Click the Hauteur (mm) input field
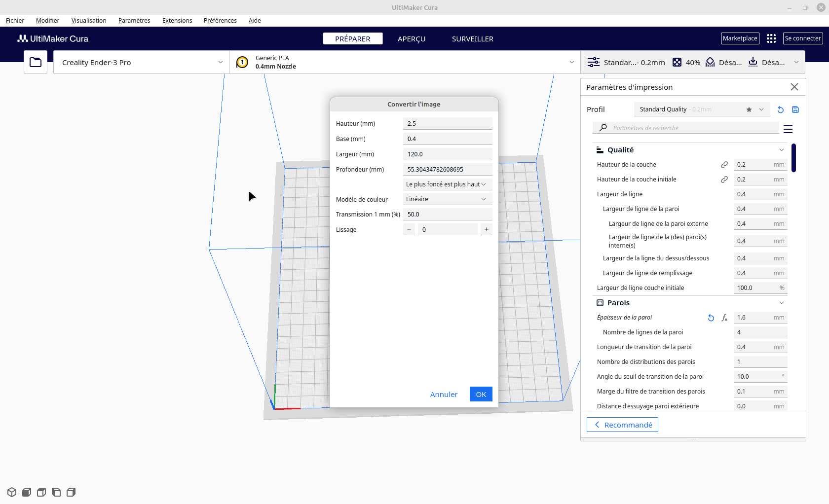Image resolution: width=829 pixels, height=504 pixels. coord(447,124)
